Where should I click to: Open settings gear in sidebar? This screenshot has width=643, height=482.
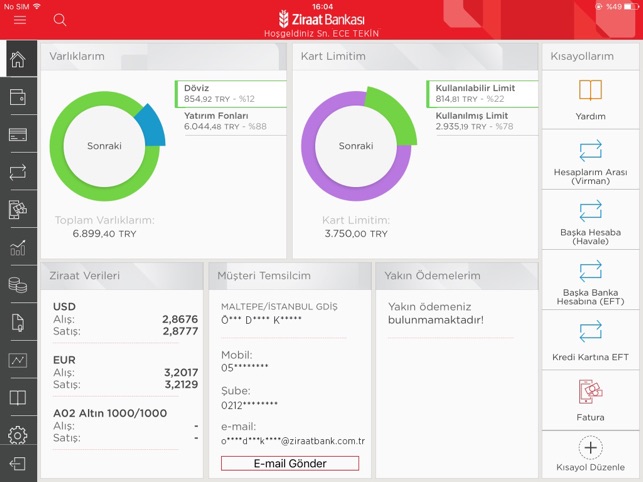(18, 435)
